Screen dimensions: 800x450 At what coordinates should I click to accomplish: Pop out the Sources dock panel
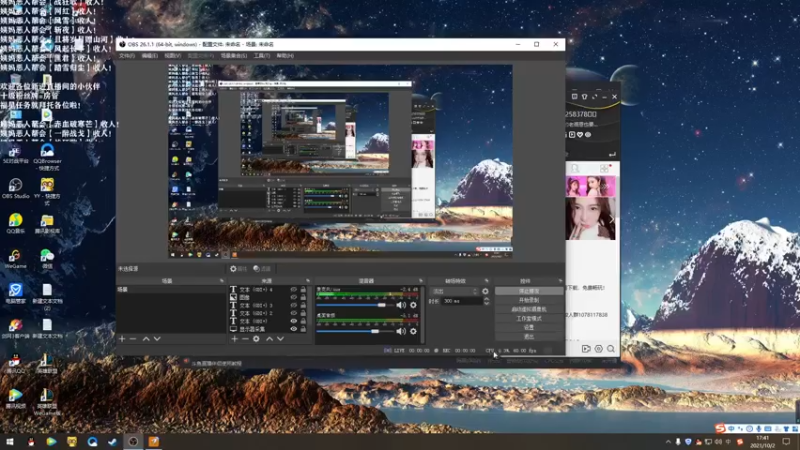click(x=308, y=281)
